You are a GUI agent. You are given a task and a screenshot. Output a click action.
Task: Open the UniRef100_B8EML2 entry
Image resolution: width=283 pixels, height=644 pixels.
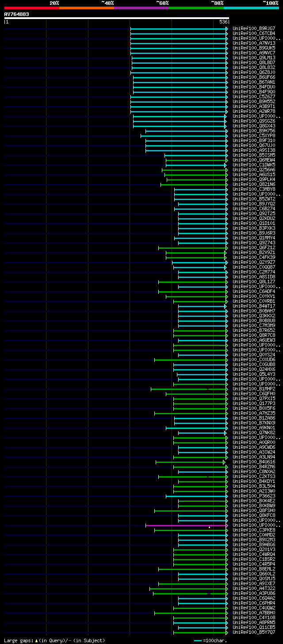point(254,569)
